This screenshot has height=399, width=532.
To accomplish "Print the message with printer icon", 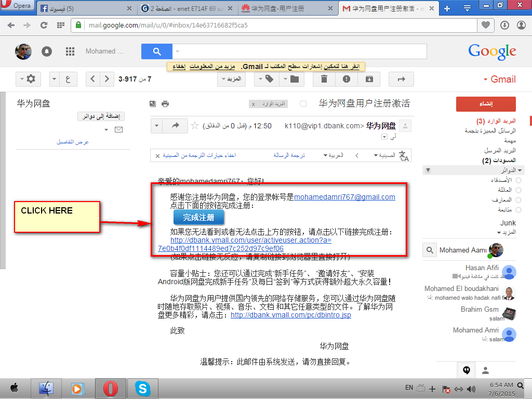I will (165, 104).
